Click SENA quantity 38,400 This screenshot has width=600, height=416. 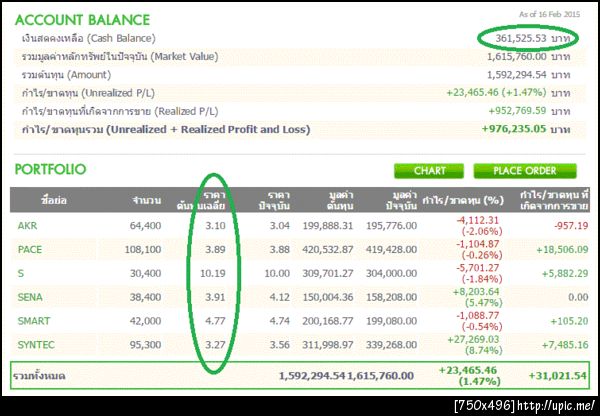145,297
